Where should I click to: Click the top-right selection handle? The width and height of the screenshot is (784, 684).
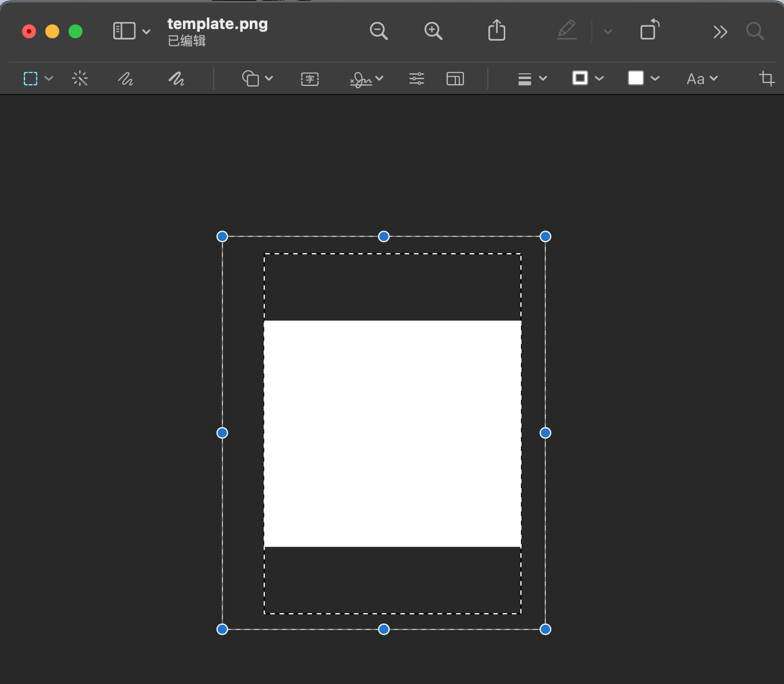545,236
